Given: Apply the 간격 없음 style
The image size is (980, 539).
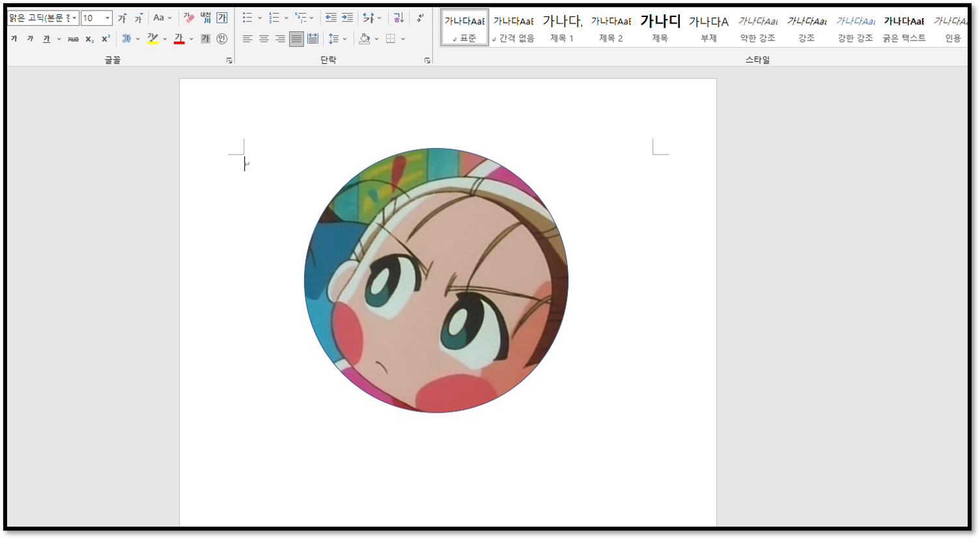Looking at the screenshot, I should click(x=513, y=28).
